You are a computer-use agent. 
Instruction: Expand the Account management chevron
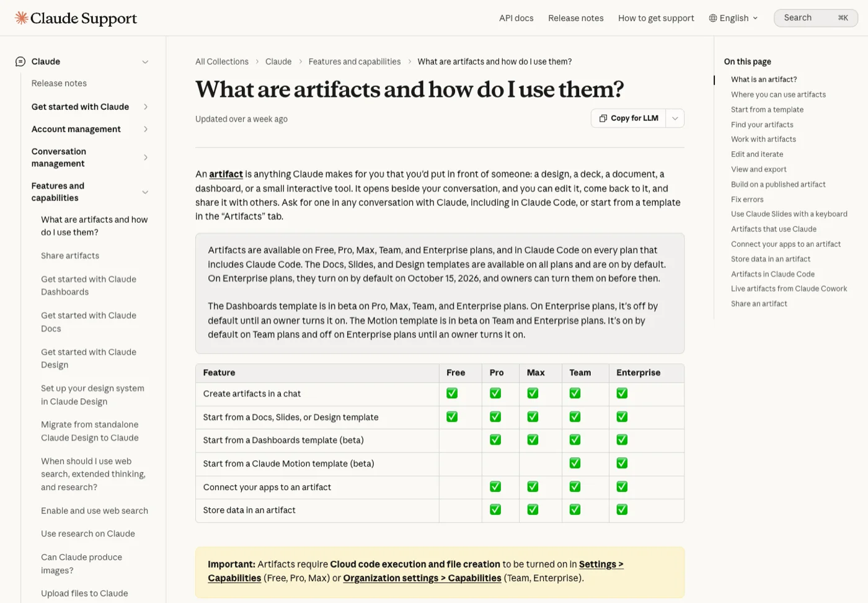tap(146, 129)
